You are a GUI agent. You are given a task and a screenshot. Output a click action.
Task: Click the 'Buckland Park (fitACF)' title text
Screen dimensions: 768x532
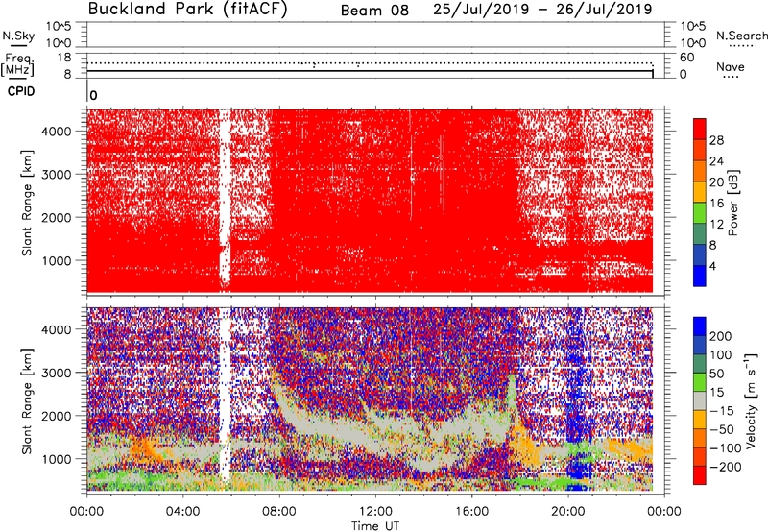[187, 10]
